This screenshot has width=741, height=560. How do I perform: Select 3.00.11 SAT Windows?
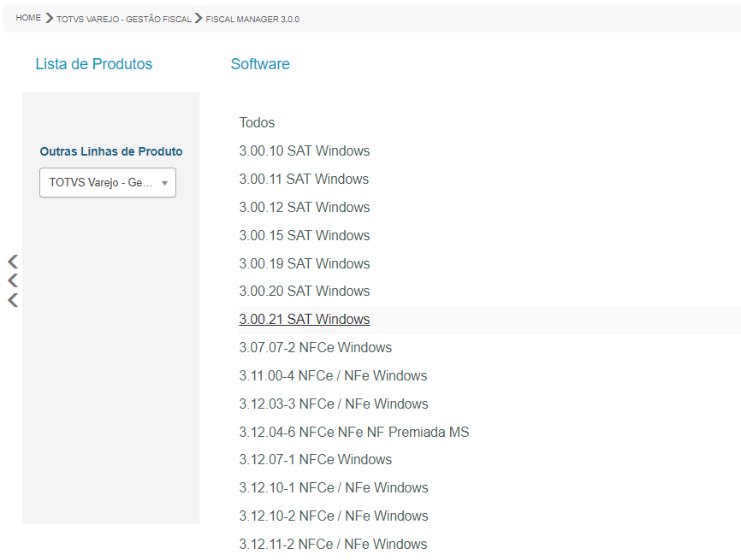point(304,180)
